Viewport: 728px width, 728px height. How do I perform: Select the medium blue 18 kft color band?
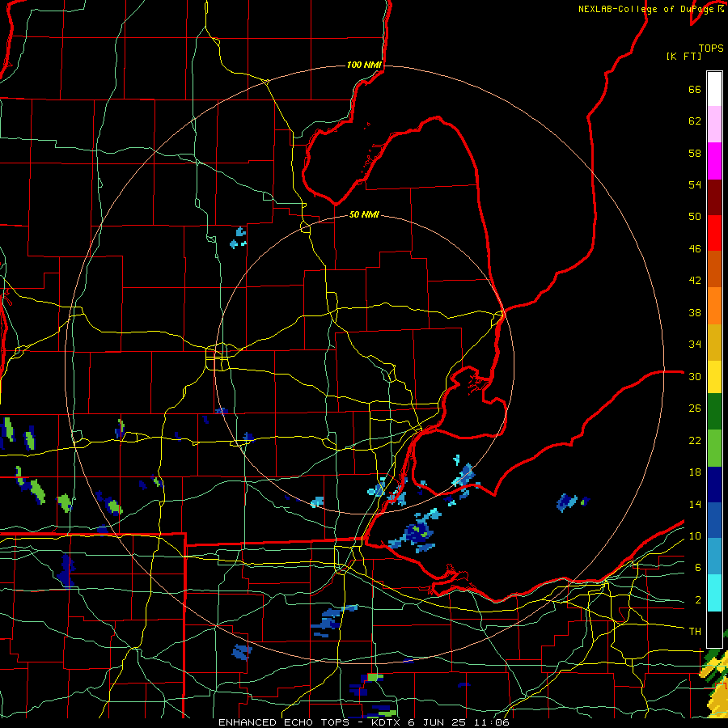click(x=714, y=520)
